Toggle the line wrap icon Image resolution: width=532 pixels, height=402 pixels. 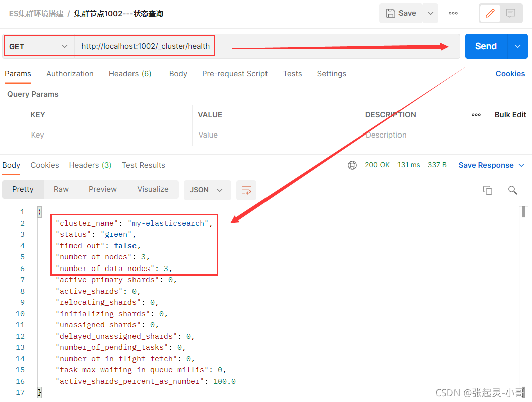tap(246, 190)
